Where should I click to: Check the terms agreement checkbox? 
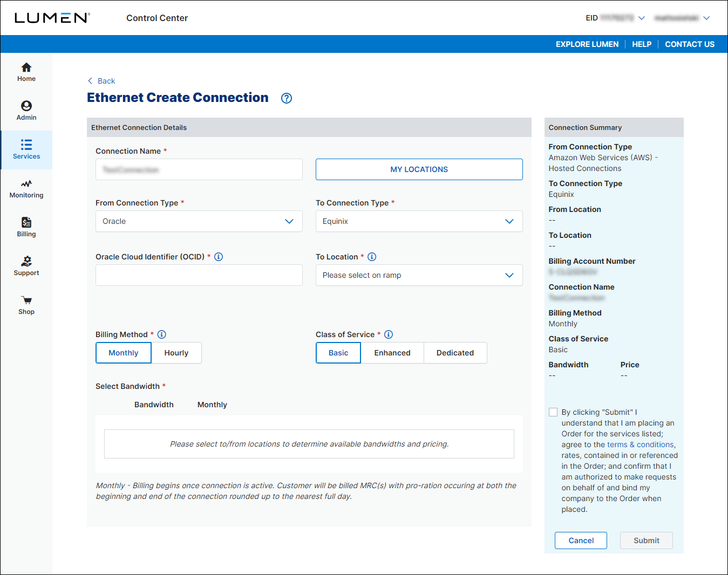coord(553,412)
